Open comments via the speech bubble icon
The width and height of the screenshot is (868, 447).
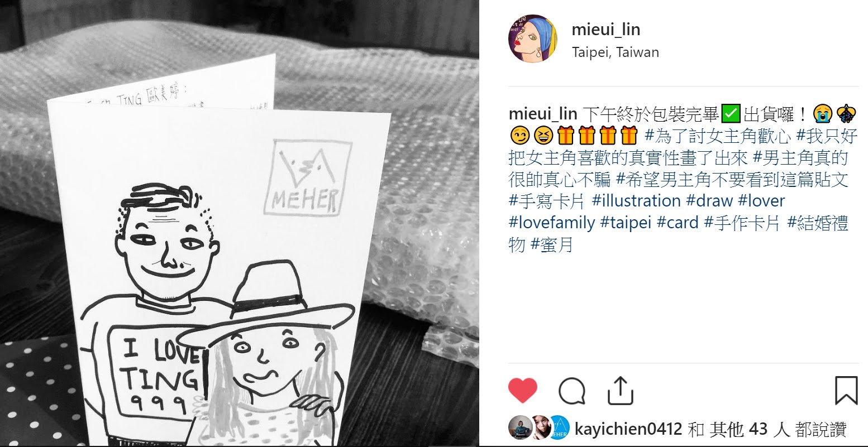[x=572, y=391]
